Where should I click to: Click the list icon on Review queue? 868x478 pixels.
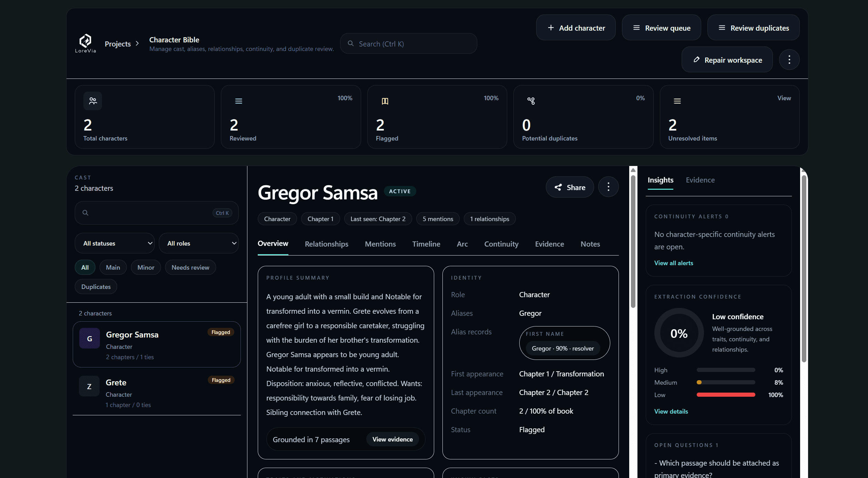pyautogui.click(x=636, y=28)
